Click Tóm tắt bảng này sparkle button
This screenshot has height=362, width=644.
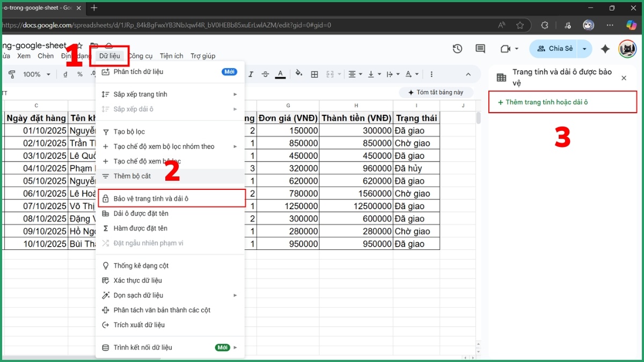[436, 92]
